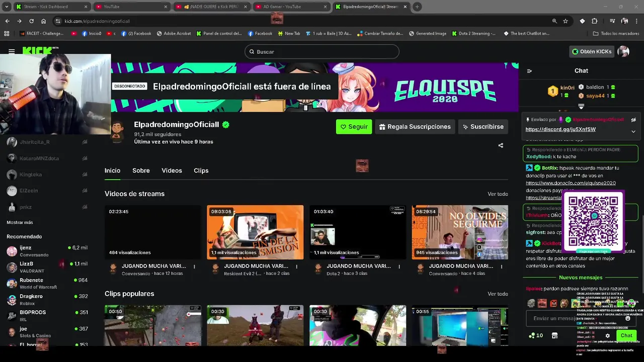Bookmark this page with star icon
This screenshot has height=362, width=644.
click(566, 21)
